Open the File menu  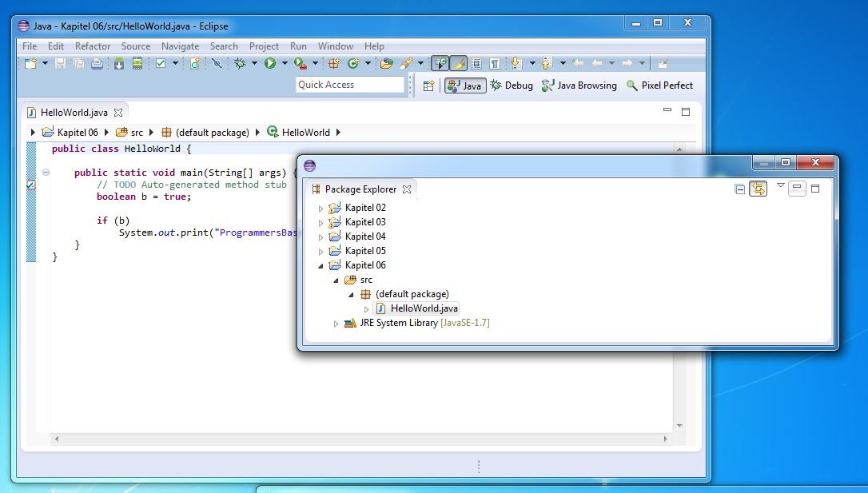point(30,46)
